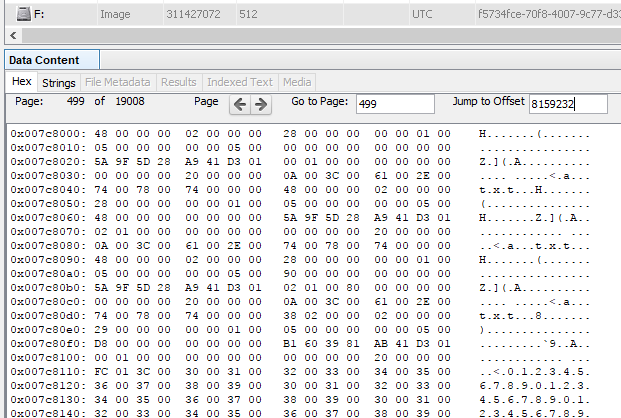
Task: Select device ID starting f5734fce
Action: 549,14
